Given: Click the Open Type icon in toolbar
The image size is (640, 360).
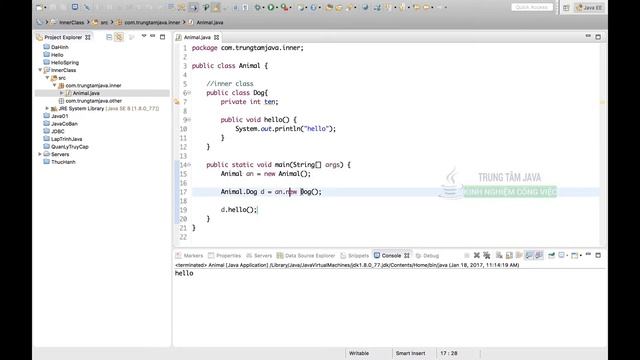Looking at the screenshot, I should 329,7.
